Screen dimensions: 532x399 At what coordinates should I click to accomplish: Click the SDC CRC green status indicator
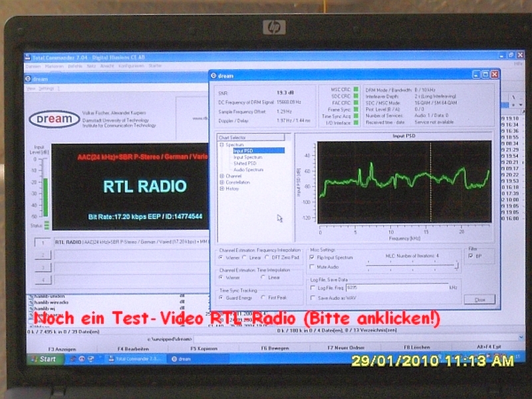coord(356,96)
